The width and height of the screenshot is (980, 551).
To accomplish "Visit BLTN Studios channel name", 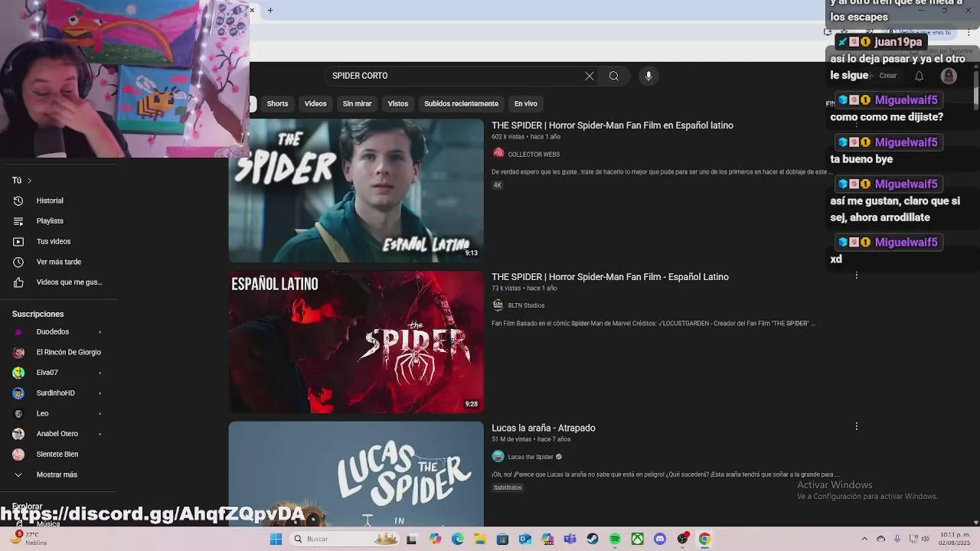I will coord(526,305).
